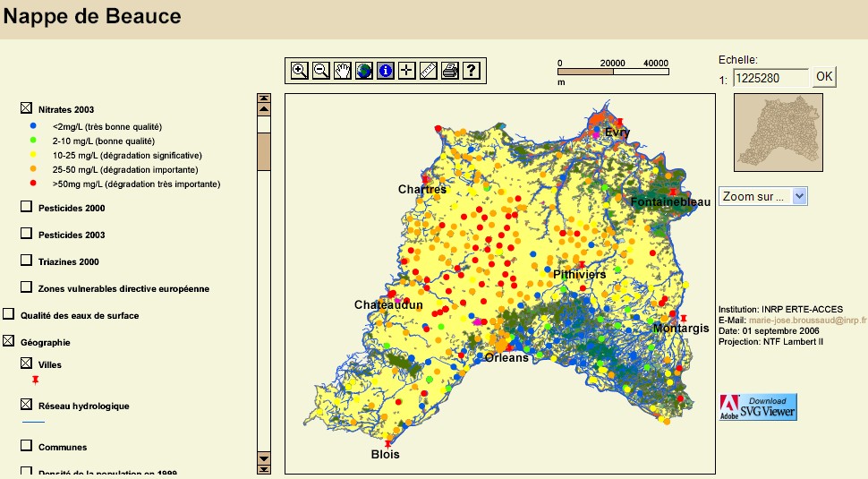Uncheck the Nitrates 2003 layer

pos(27,109)
